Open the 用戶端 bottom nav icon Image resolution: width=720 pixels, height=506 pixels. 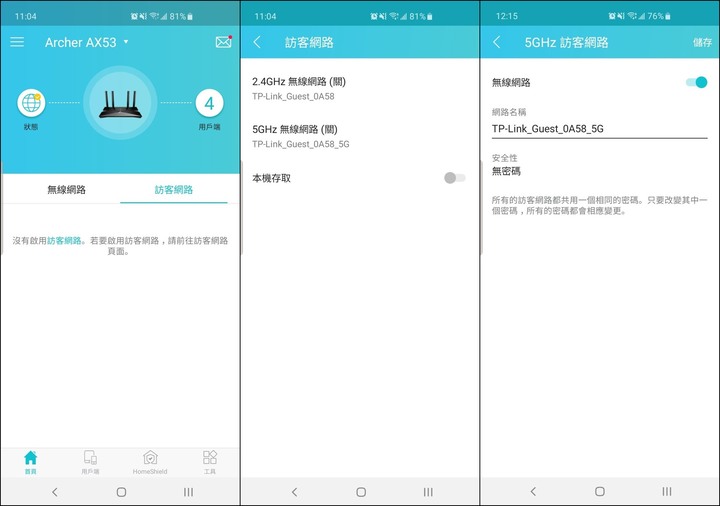90,462
